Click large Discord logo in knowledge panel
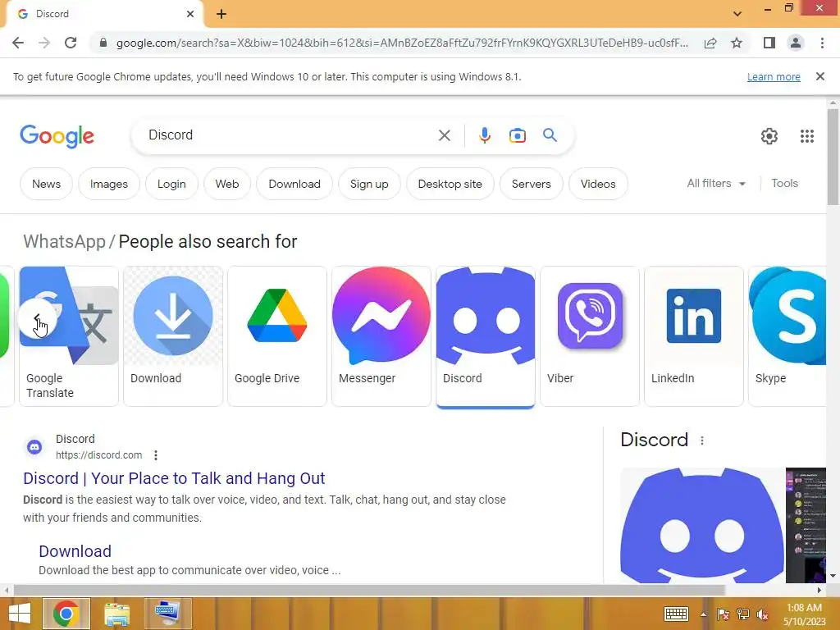This screenshot has width=840, height=630. [702, 525]
